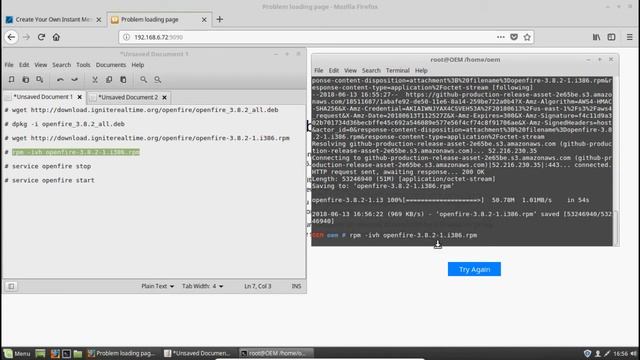Switch to Unsaved Document 1 tab
The image size is (640, 360).
(x=43, y=97)
